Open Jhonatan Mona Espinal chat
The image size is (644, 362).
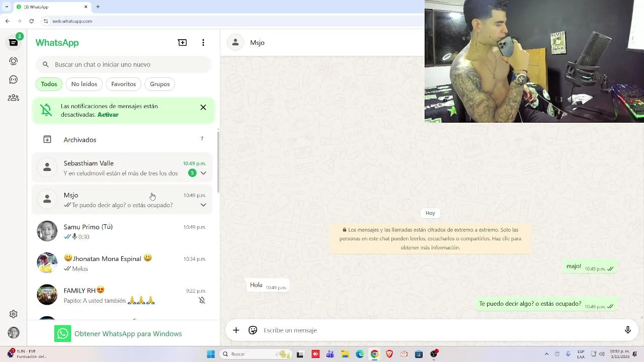click(x=123, y=263)
